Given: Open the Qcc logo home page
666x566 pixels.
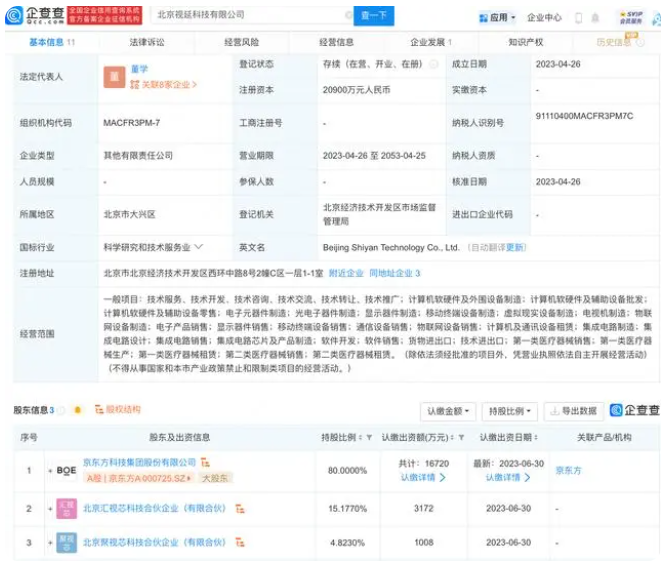Looking at the screenshot, I should click(x=35, y=16).
